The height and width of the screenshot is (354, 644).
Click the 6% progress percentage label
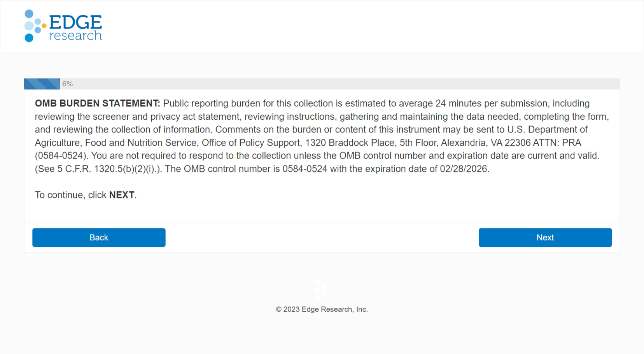pyautogui.click(x=68, y=84)
